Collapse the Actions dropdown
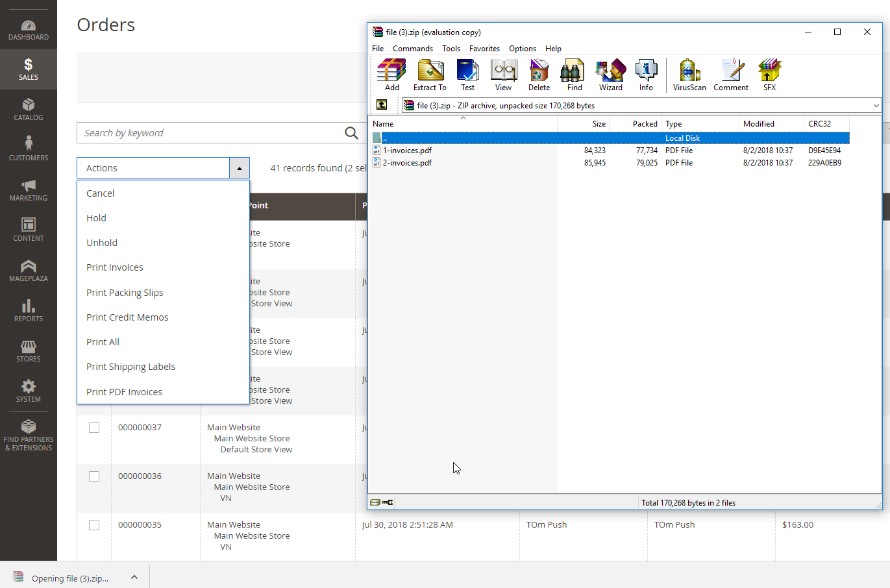 click(239, 168)
